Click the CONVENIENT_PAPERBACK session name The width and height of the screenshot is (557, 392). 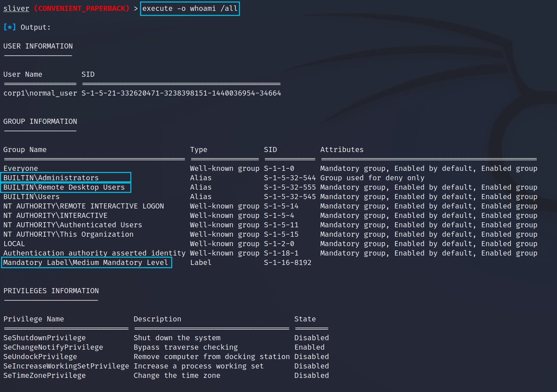coord(81,8)
